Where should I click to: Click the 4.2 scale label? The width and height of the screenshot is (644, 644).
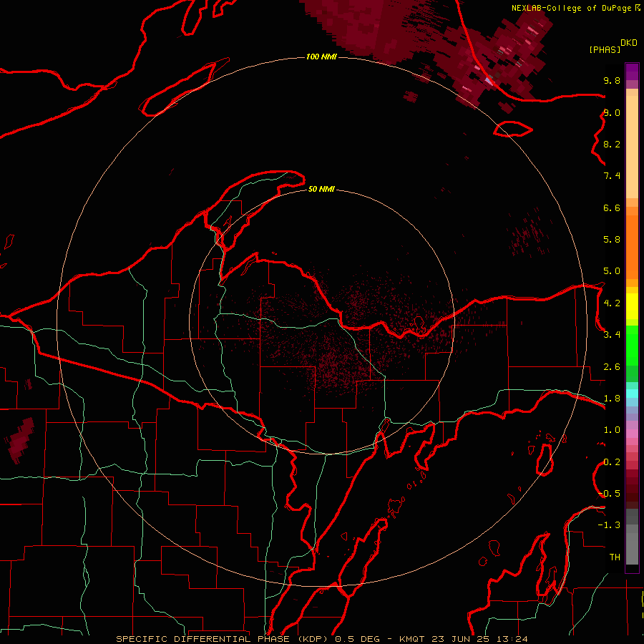(x=612, y=303)
